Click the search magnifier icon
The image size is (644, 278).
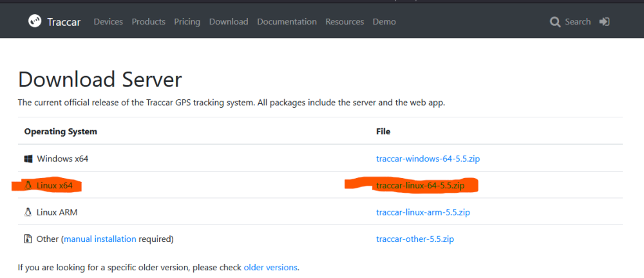[555, 22]
